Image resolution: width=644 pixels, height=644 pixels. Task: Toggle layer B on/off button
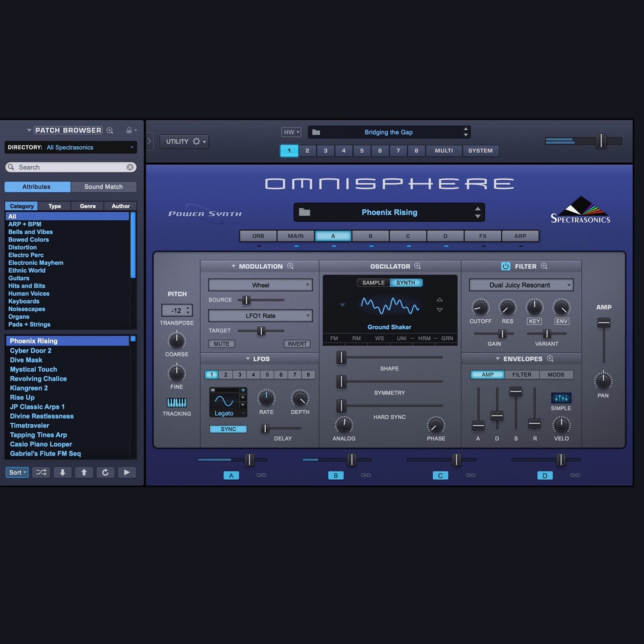(x=336, y=475)
